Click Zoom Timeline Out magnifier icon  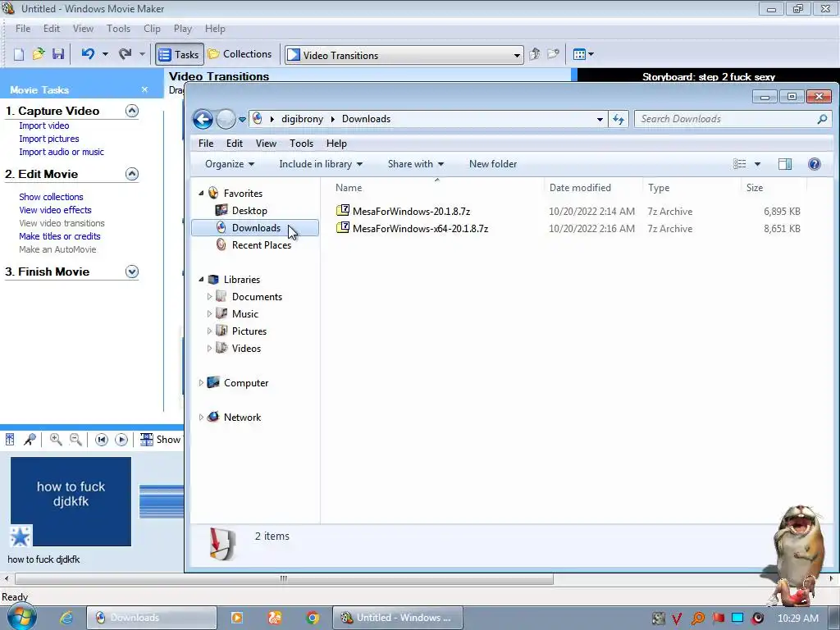pos(75,440)
